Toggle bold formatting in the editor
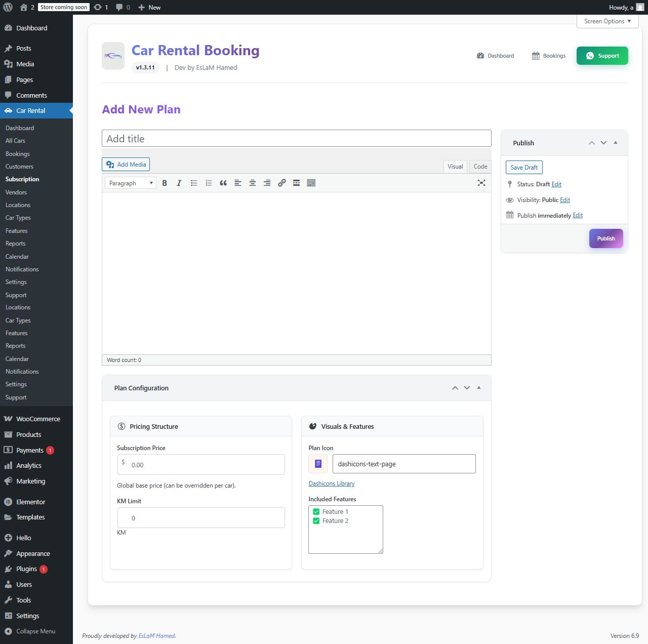 (x=165, y=183)
